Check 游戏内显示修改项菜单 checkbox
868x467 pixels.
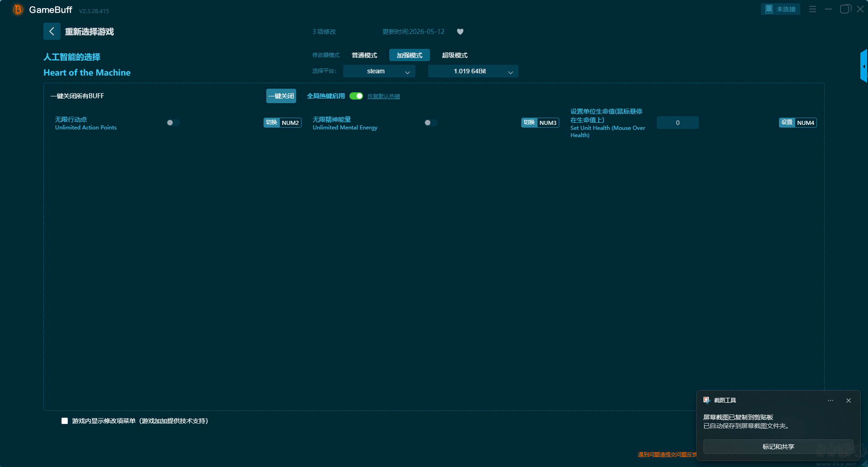(x=65, y=421)
